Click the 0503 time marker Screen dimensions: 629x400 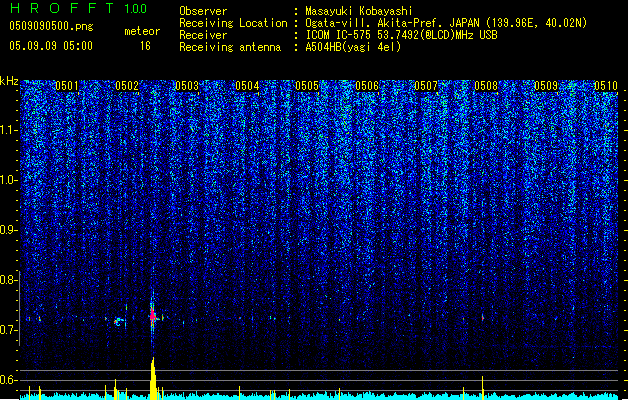click(x=187, y=86)
